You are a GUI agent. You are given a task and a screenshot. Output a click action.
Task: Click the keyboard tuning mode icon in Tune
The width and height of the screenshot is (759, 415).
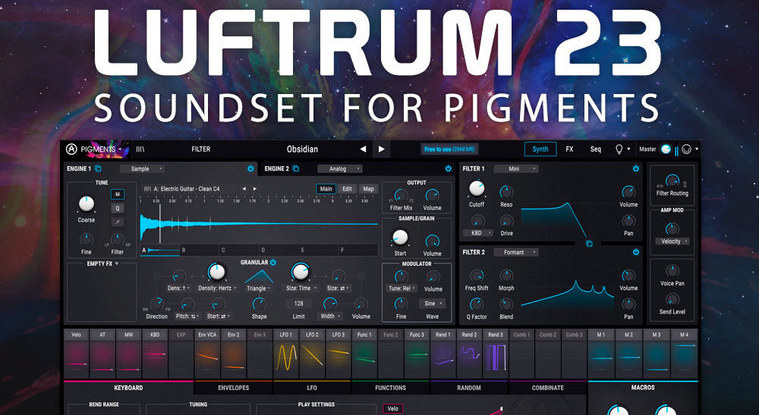click(x=117, y=194)
